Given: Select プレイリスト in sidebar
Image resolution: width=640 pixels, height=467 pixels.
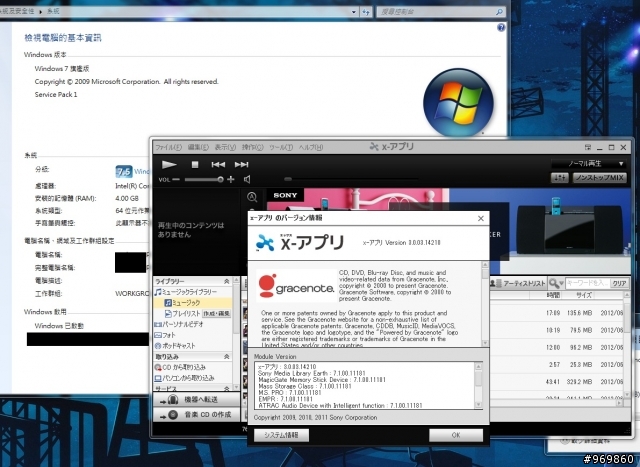Looking at the screenshot, I should (182, 314).
